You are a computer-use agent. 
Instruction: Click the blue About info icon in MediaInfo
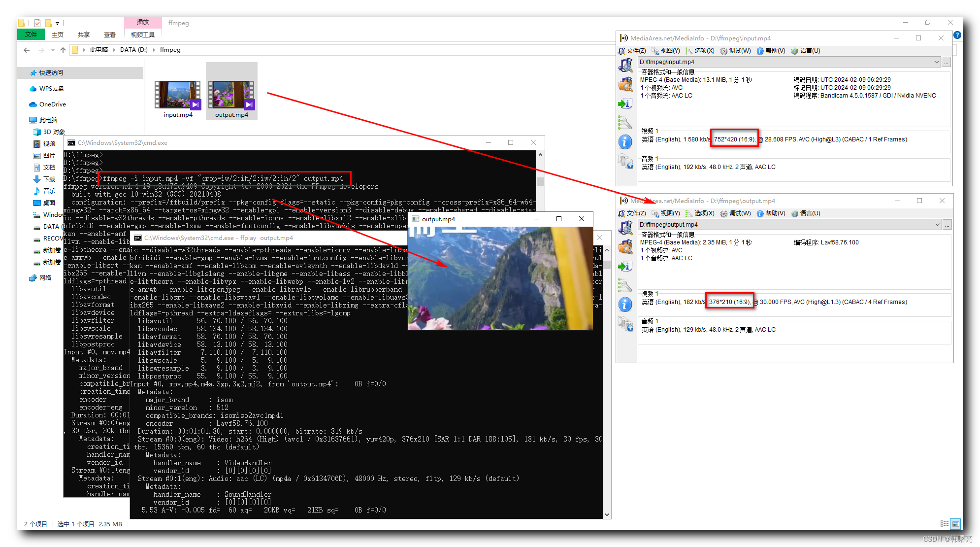(625, 141)
